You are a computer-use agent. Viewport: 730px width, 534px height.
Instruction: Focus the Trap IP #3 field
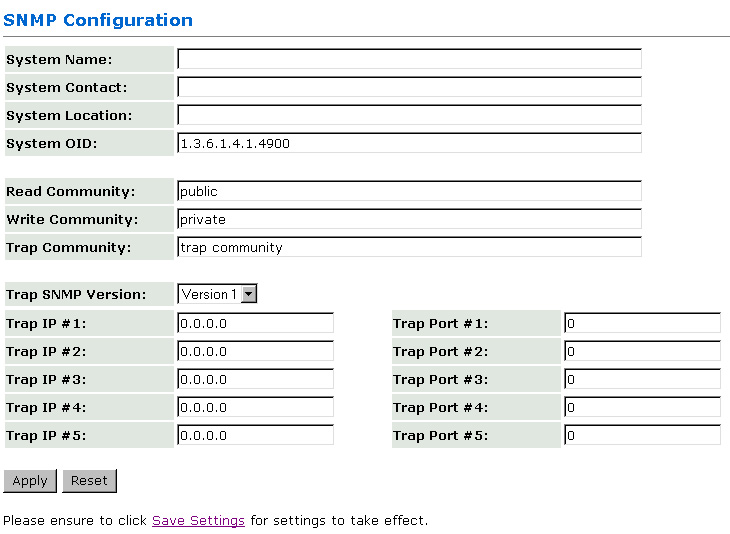255,379
